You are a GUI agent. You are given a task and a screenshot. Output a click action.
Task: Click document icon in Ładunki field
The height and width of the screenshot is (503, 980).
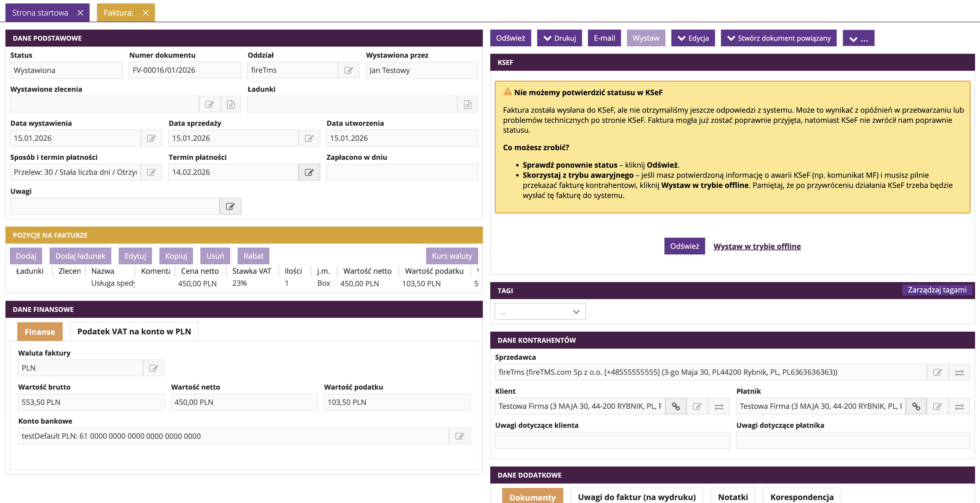click(x=467, y=105)
